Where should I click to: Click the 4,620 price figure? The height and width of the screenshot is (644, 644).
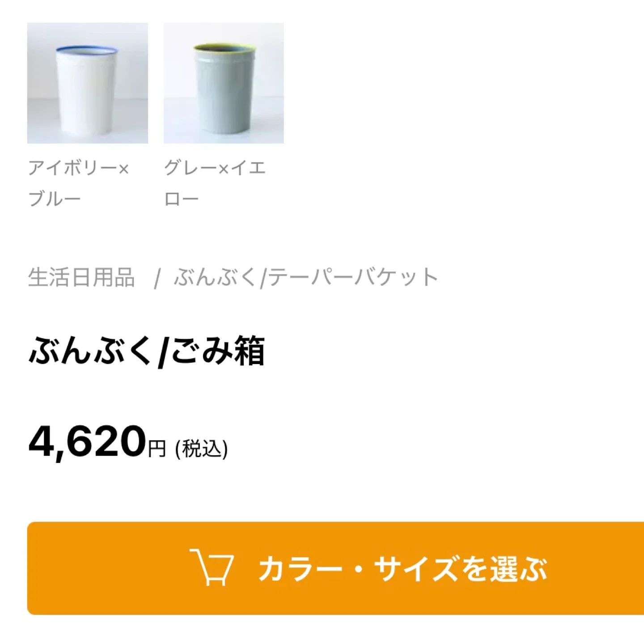(87, 442)
